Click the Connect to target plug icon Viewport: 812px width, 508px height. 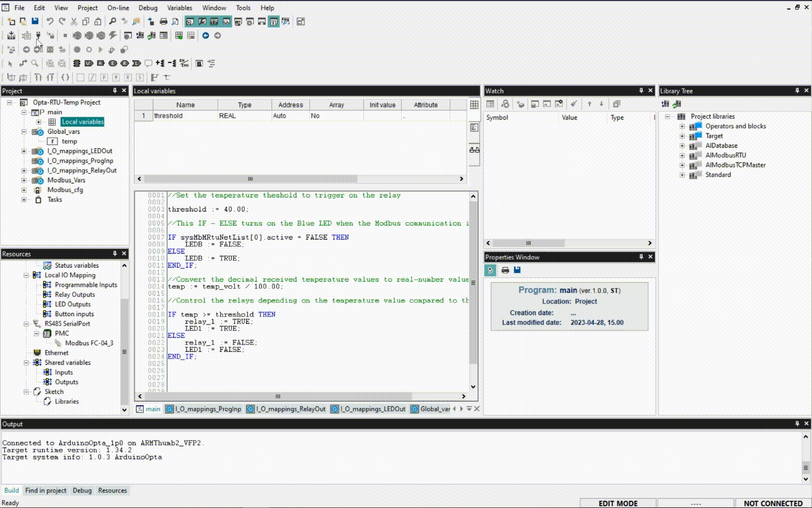(38, 36)
